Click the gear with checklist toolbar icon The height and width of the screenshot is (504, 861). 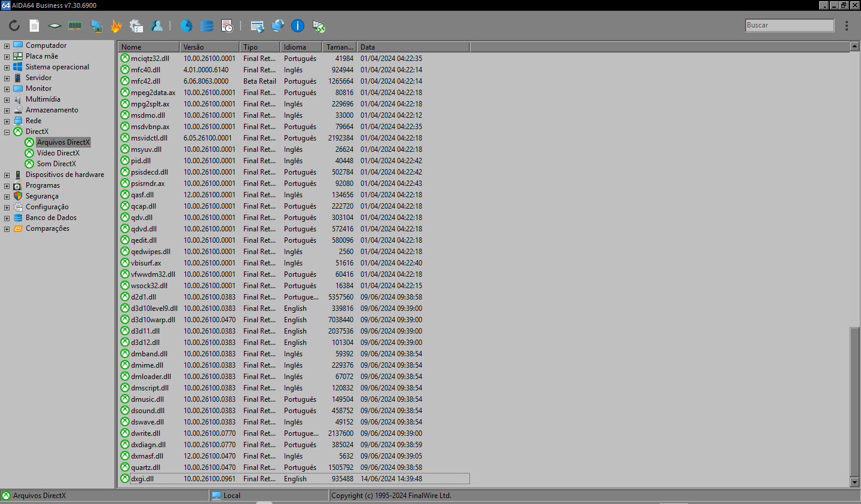[136, 26]
